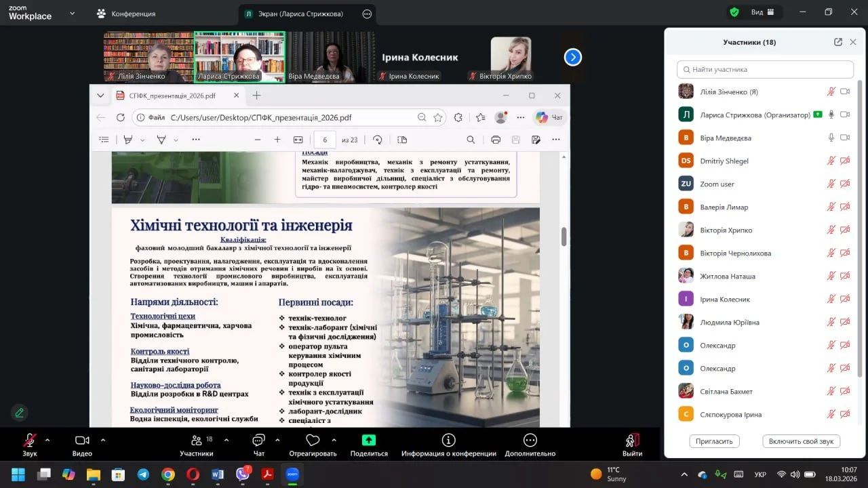The height and width of the screenshot is (488, 868).
Task: Open the Вид view dropdown
Action: (763, 12)
